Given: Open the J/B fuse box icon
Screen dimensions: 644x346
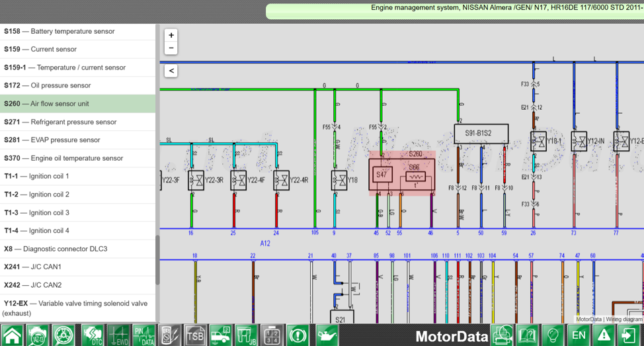Looking at the screenshot, I should click(x=247, y=335).
